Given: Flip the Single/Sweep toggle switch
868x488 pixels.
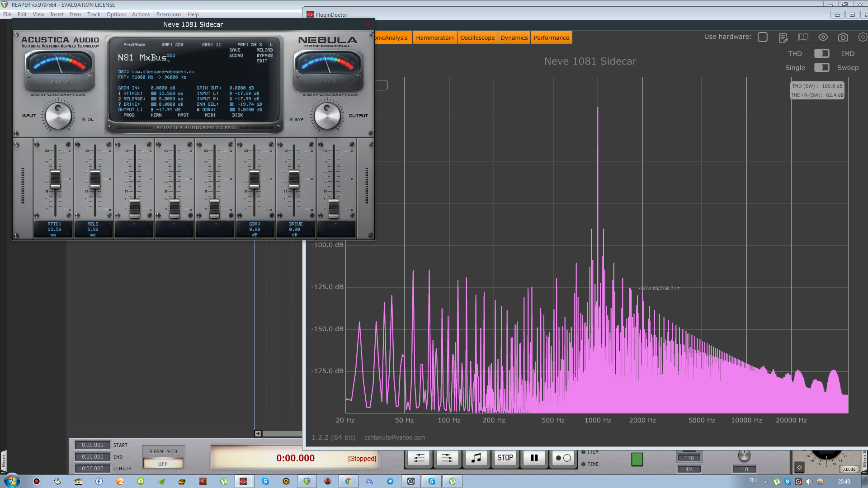Looking at the screenshot, I should tap(821, 68).
